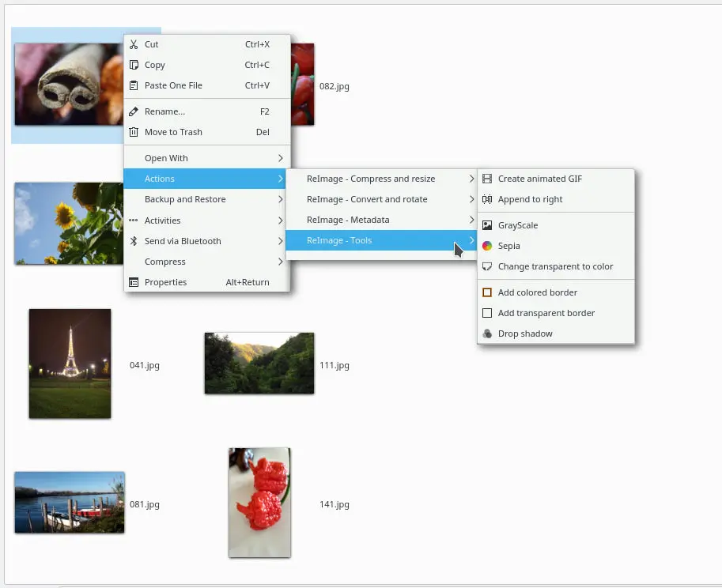Click the 041.jpg file name
This screenshot has height=588, width=722.
tap(145, 365)
